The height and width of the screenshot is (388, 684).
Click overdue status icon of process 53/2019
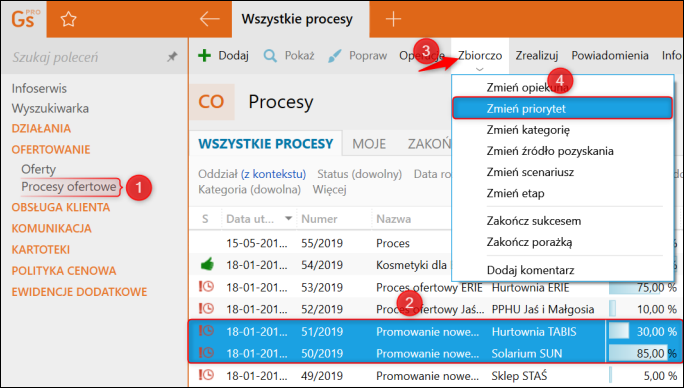[x=206, y=287]
